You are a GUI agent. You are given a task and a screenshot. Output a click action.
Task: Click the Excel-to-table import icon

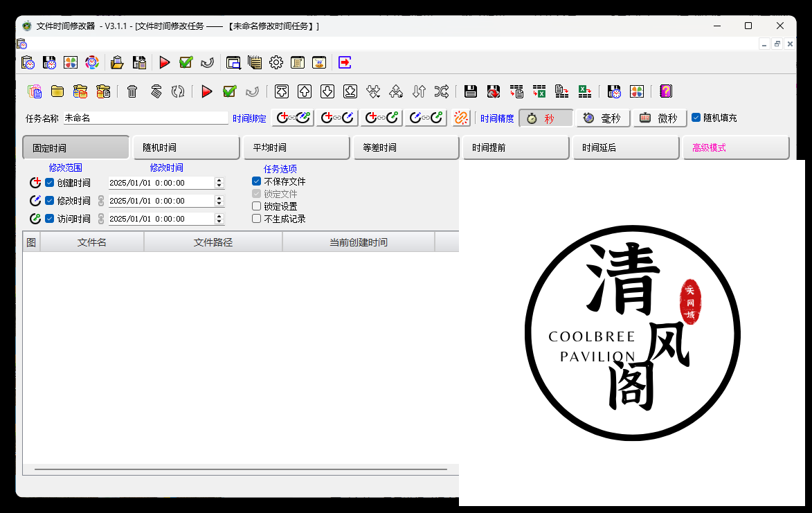pyautogui.click(x=585, y=91)
